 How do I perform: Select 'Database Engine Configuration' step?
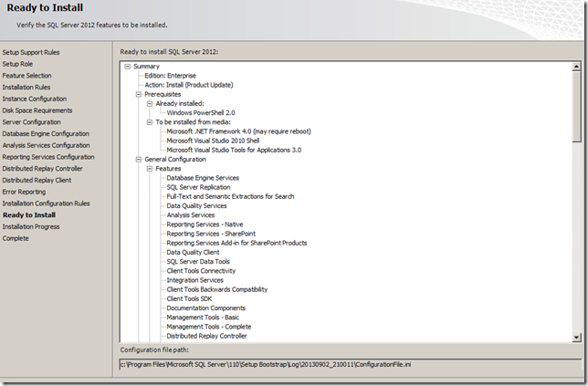coord(46,134)
